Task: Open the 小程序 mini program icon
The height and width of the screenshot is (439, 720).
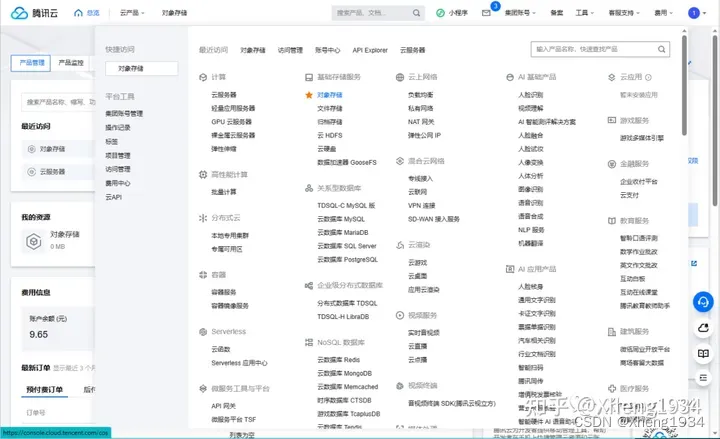Action: (440, 13)
